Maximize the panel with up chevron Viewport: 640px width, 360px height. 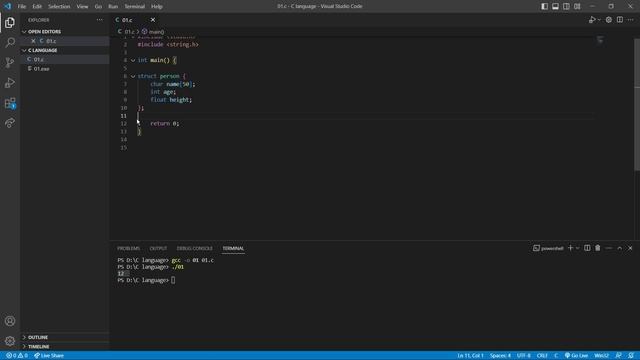click(x=620, y=248)
